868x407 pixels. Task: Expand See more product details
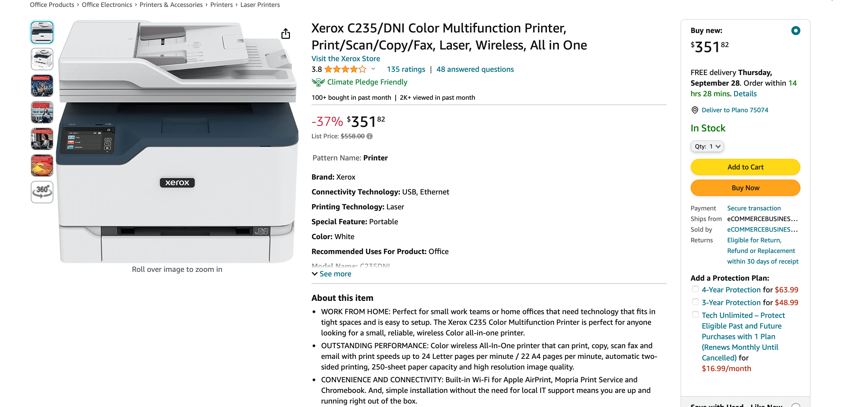(331, 274)
